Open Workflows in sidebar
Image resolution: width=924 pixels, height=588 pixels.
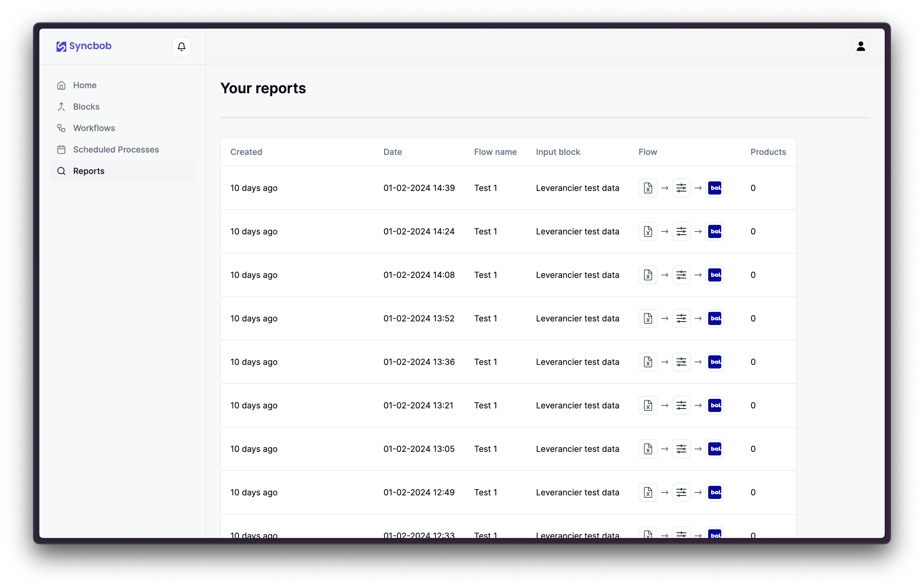[x=123, y=128]
